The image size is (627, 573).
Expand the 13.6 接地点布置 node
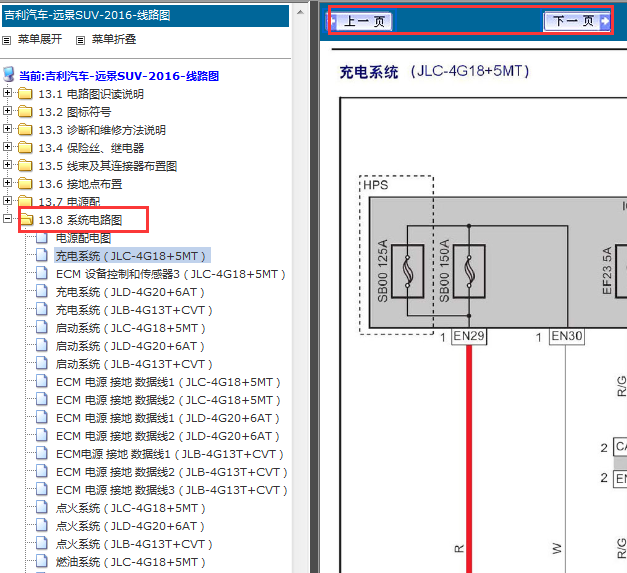pyautogui.click(x=7, y=183)
